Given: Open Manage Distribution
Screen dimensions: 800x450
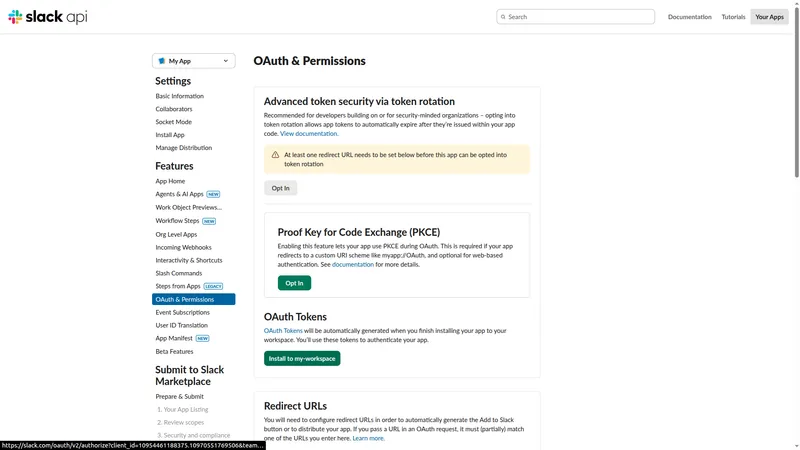Looking at the screenshot, I should [184, 147].
